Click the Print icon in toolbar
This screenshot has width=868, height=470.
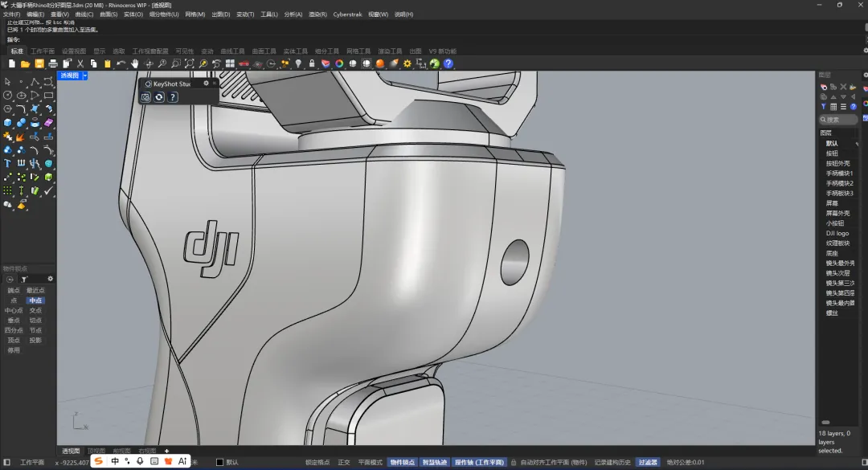click(53, 63)
